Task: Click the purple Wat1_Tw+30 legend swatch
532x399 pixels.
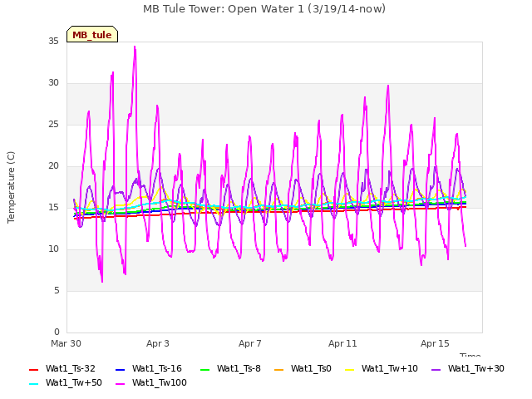Action: click(x=436, y=369)
